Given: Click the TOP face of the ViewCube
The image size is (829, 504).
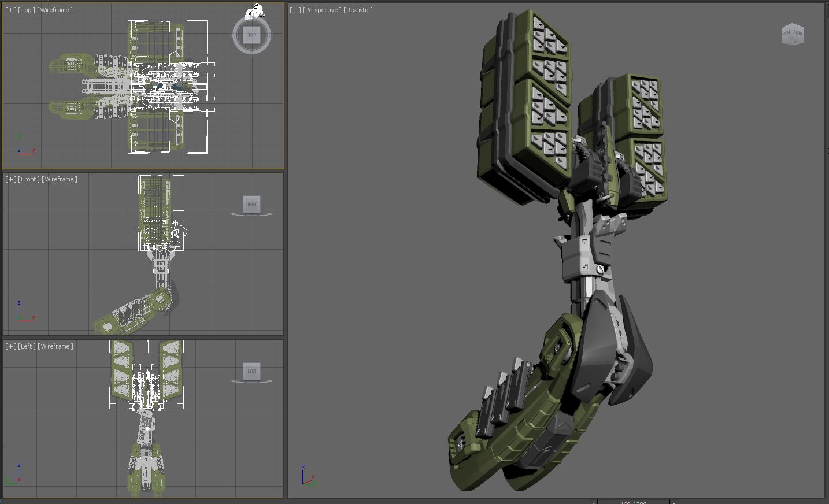Looking at the screenshot, I should tap(251, 35).
